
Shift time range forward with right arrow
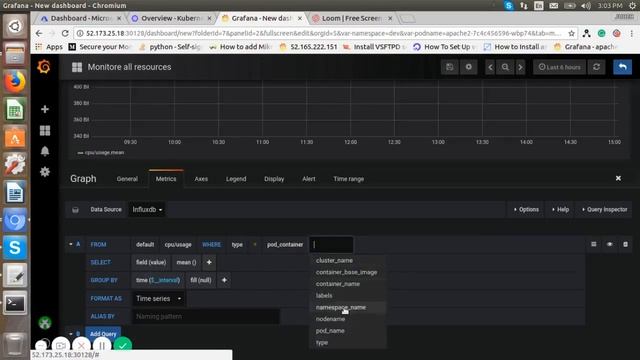pyautogui.click(x=520, y=67)
